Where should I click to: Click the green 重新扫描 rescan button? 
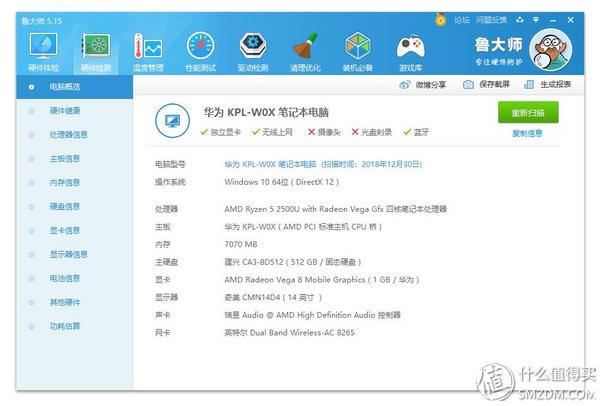tap(528, 113)
